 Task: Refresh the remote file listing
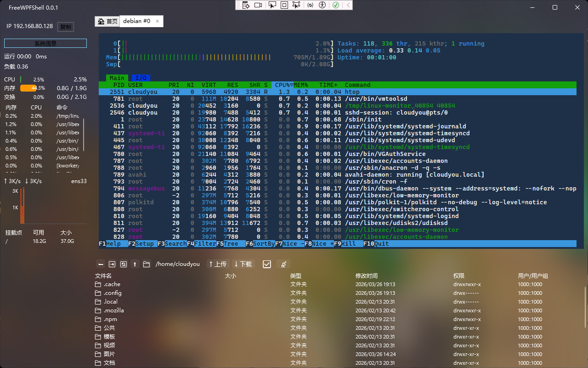coord(124,264)
